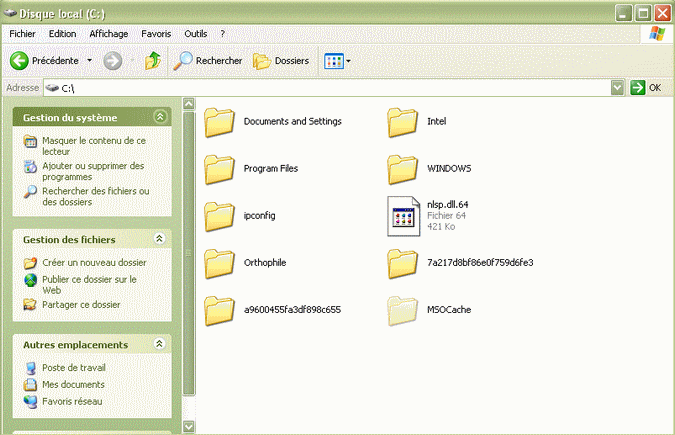The image size is (675, 435).
Task: Click the magnifier icon beside Rechercher des fichiers
Action: coord(30,192)
